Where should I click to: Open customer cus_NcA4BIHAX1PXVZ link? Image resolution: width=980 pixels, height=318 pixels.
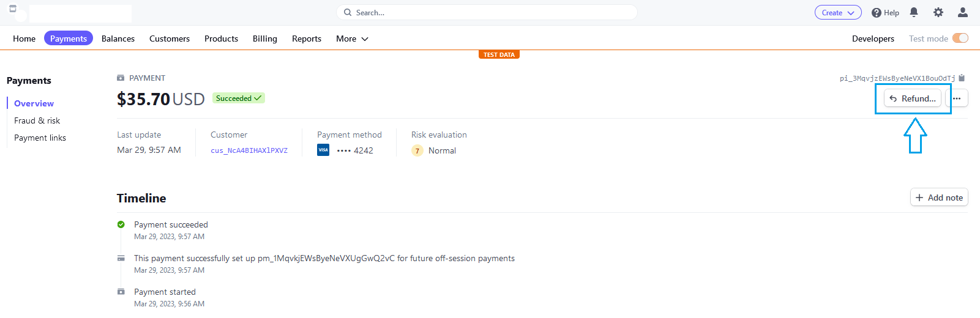[x=249, y=150]
